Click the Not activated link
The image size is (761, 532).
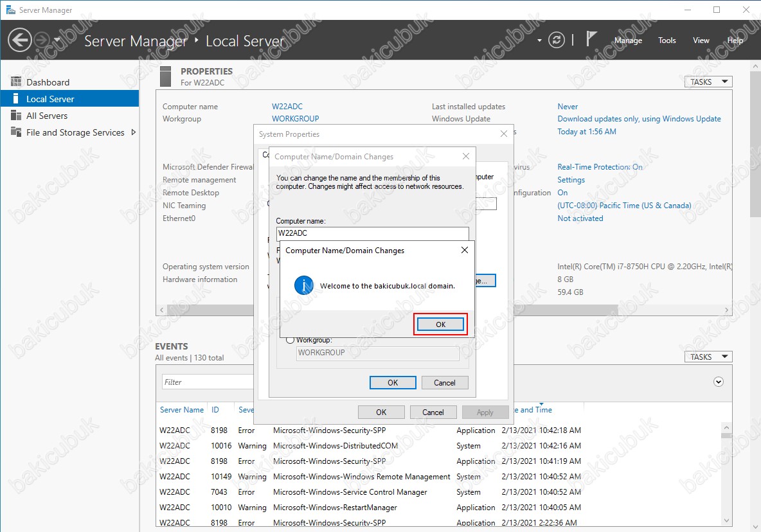580,218
